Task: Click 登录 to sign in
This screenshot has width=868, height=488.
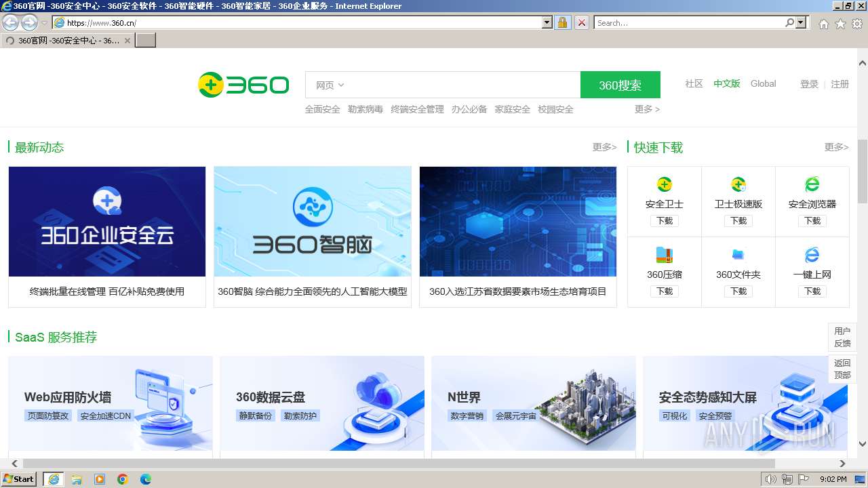Action: 809,84
